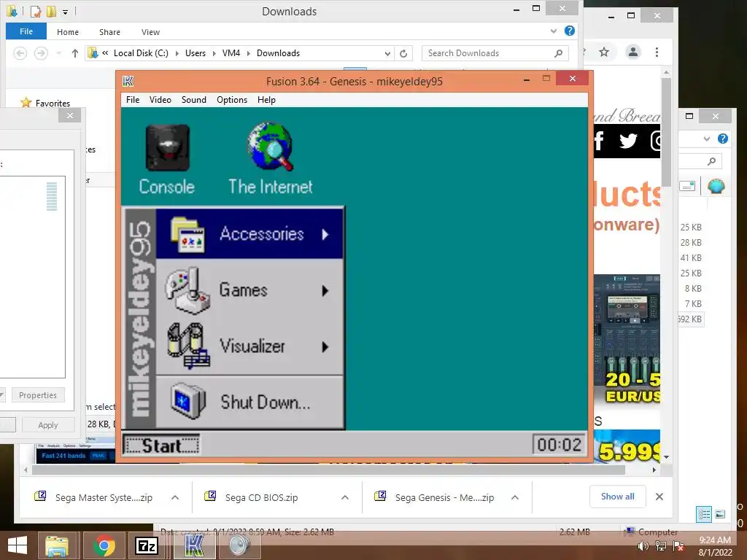Click the explorer Help question mark icon
747x560 pixels.
[x=569, y=31]
